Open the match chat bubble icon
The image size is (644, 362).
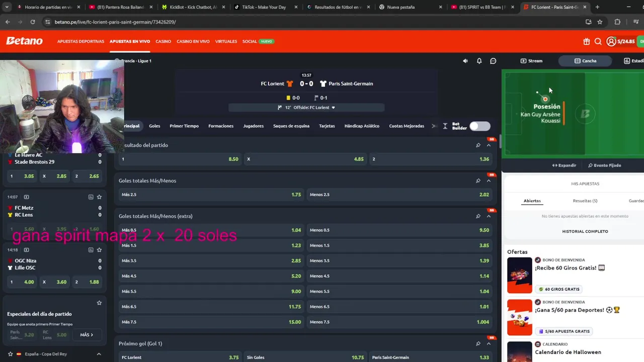pos(493,61)
